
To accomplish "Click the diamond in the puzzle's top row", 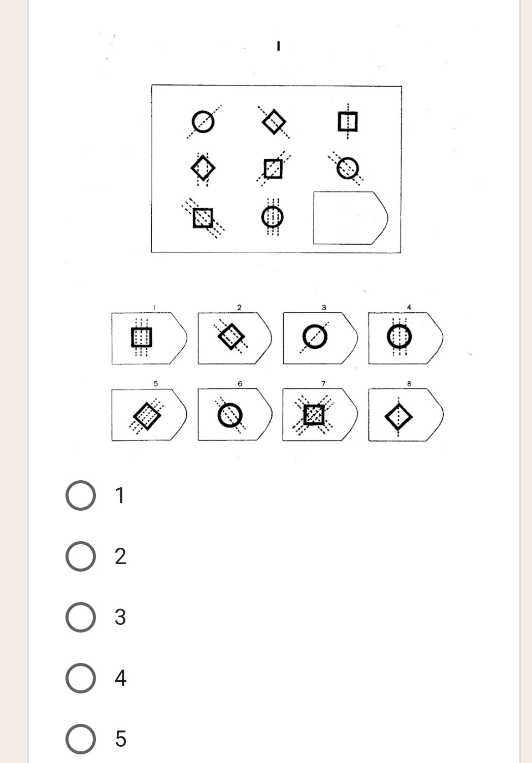I will (x=273, y=121).
